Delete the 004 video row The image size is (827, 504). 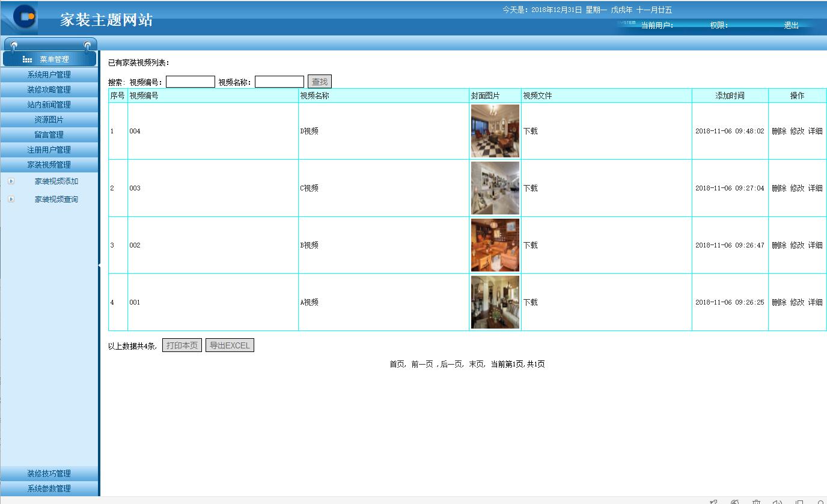(x=779, y=131)
